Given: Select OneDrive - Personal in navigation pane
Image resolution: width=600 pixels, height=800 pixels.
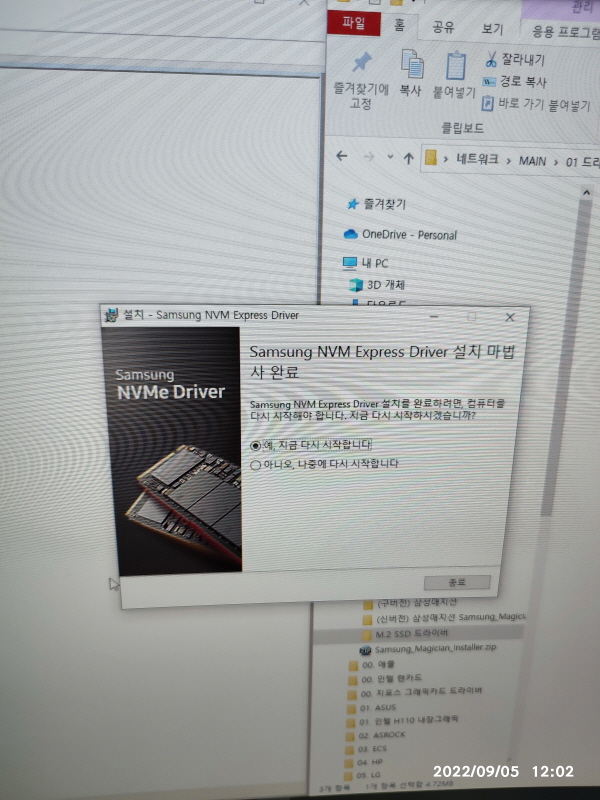Looking at the screenshot, I should click(x=400, y=234).
